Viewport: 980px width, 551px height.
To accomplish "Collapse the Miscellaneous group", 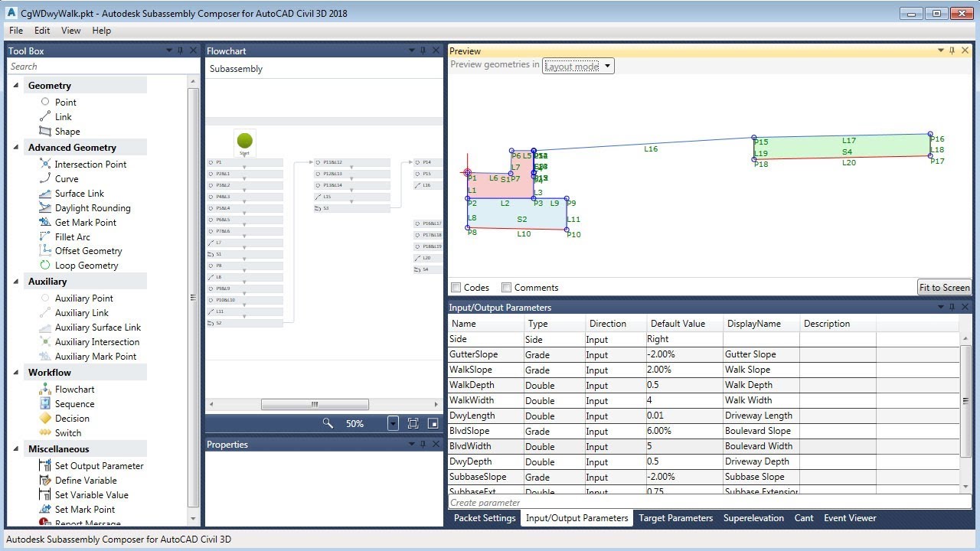I will click(16, 448).
